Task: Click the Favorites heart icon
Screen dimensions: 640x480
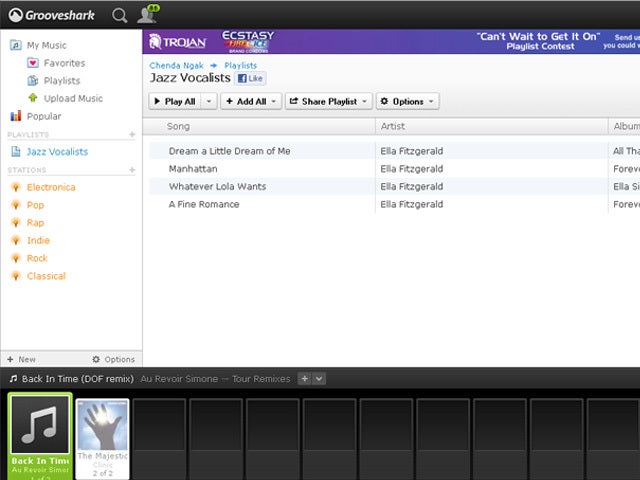Action: click(33, 63)
